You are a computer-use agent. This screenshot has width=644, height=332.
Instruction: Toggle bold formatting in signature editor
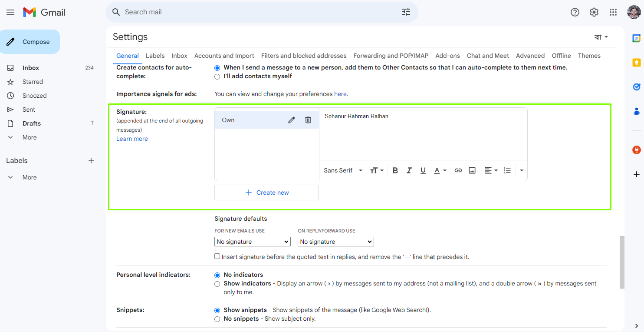click(395, 170)
